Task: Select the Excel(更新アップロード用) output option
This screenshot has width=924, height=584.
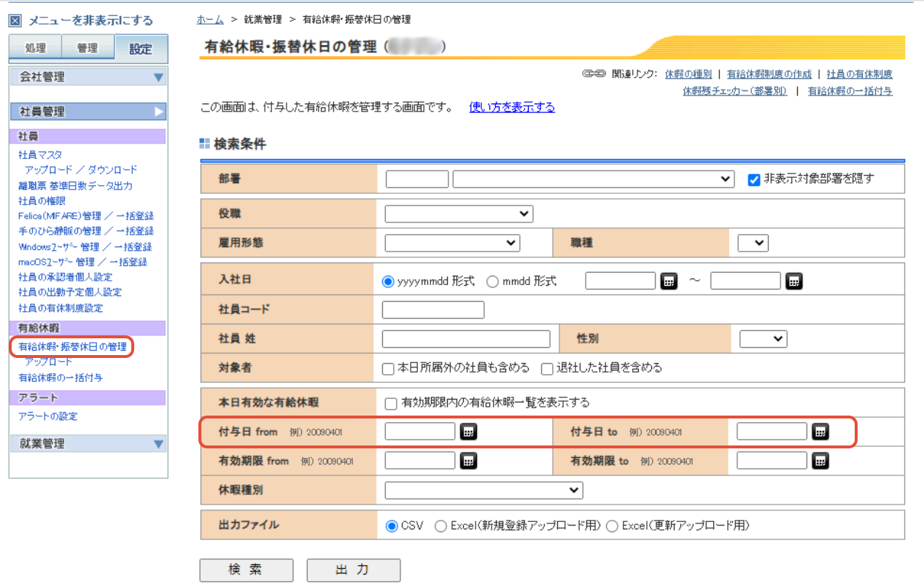Action: [612, 525]
